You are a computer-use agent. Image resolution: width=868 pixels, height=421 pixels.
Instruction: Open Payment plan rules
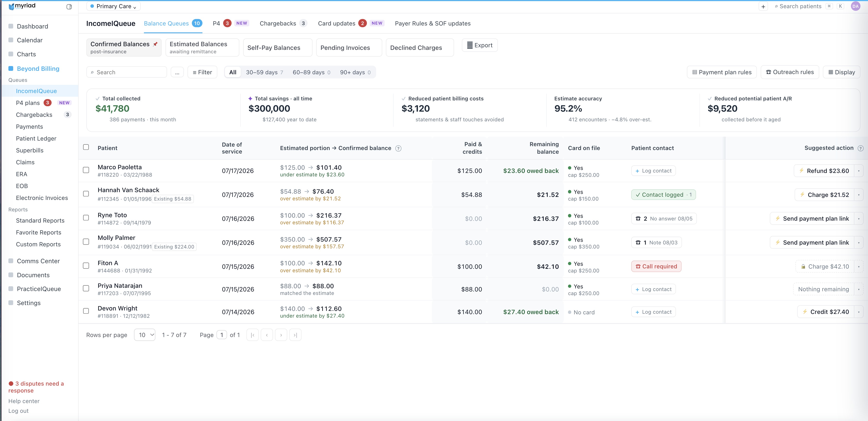[722, 72]
